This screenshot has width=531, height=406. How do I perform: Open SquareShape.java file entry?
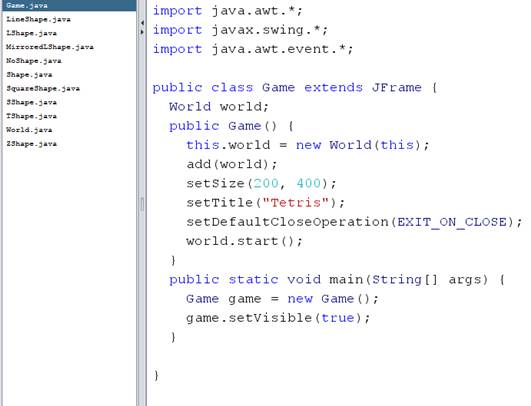click(43, 89)
